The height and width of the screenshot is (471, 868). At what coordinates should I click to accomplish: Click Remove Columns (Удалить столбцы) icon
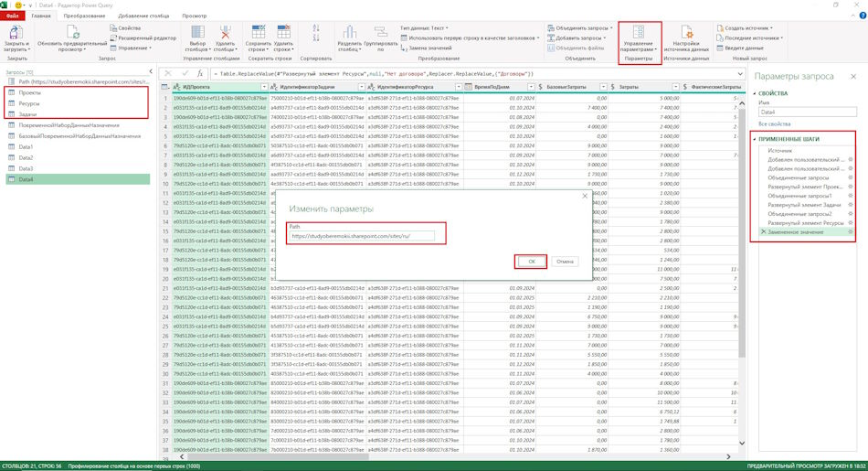click(x=225, y=32)
